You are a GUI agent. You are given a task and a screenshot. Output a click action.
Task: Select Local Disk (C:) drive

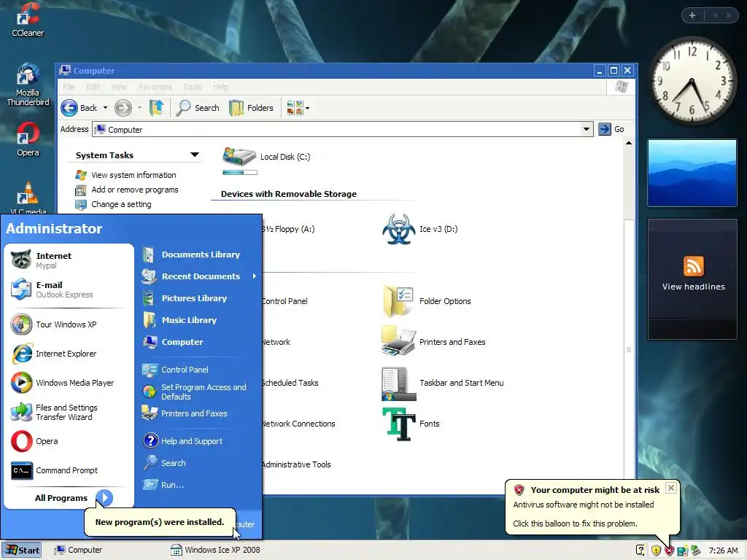tap(266, 160)
